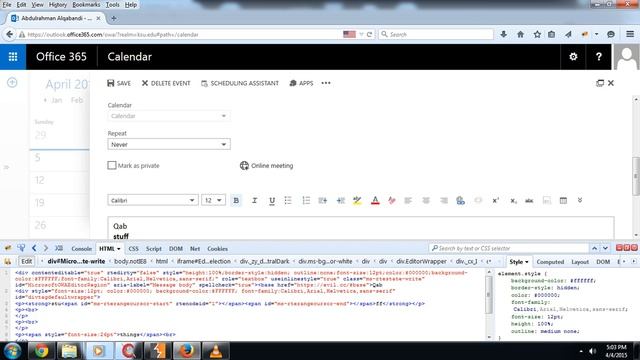The width and height of the screenshot is (640, 360).
Task: Click the Firebug Edit button
Action: pos(27,261)
